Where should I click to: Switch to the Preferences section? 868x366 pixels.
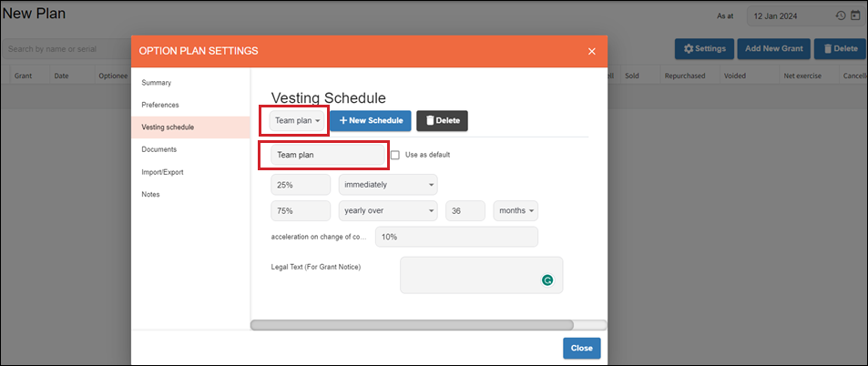160,105
